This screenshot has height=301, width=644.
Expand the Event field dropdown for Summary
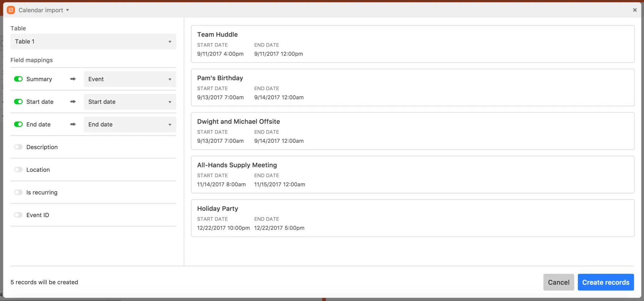coord(130,79)
